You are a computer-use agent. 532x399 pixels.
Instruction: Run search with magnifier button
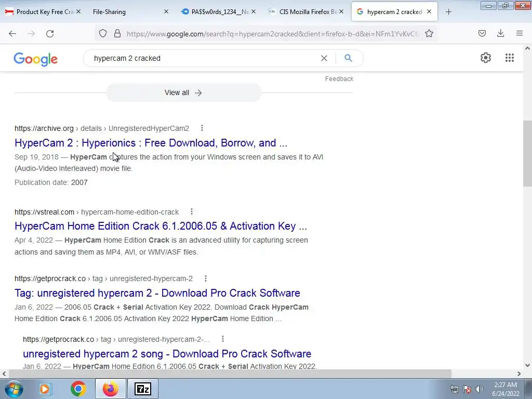348,58
